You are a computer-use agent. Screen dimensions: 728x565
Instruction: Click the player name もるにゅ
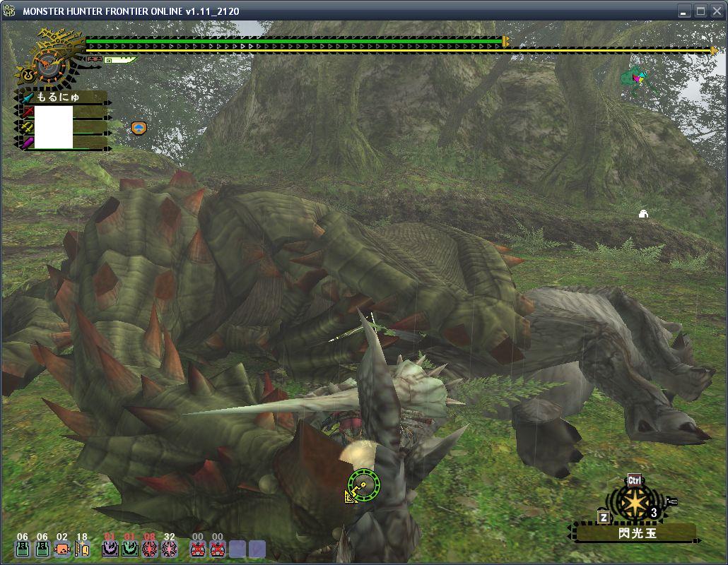point(57,97)
